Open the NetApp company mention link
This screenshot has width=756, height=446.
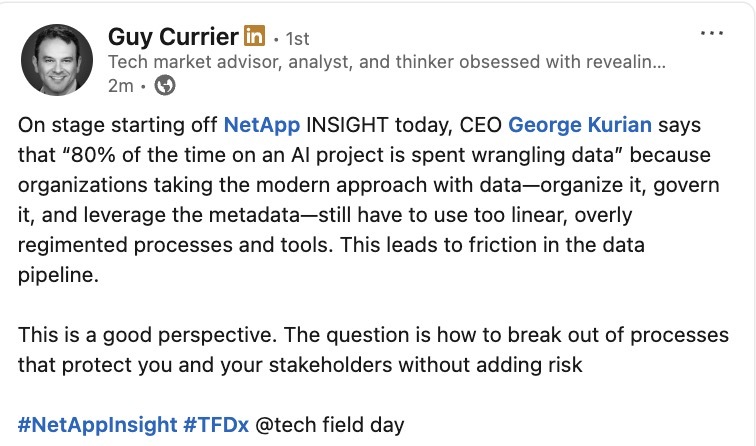pos(262,126)
